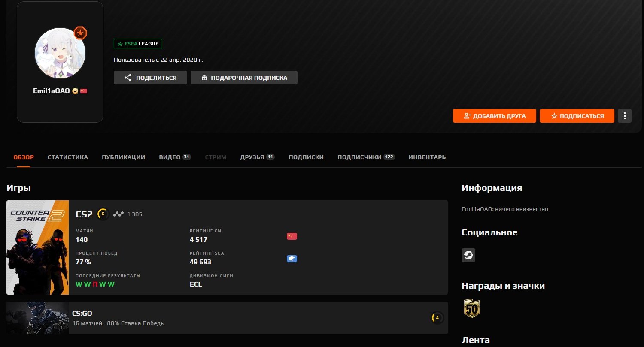Open the Подписчики tab
The image size is (644, 347).
pos(366,157)
